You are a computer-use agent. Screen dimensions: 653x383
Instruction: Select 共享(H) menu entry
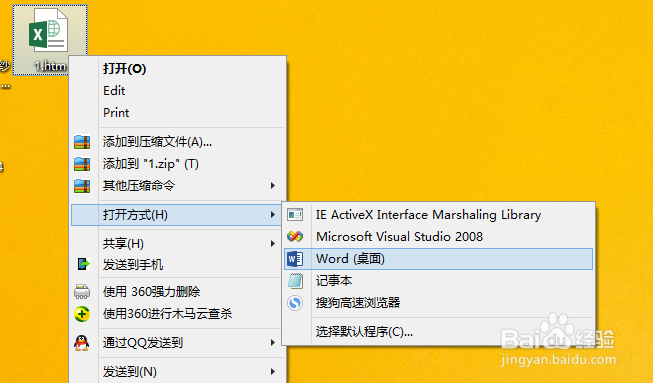[123, 243]
